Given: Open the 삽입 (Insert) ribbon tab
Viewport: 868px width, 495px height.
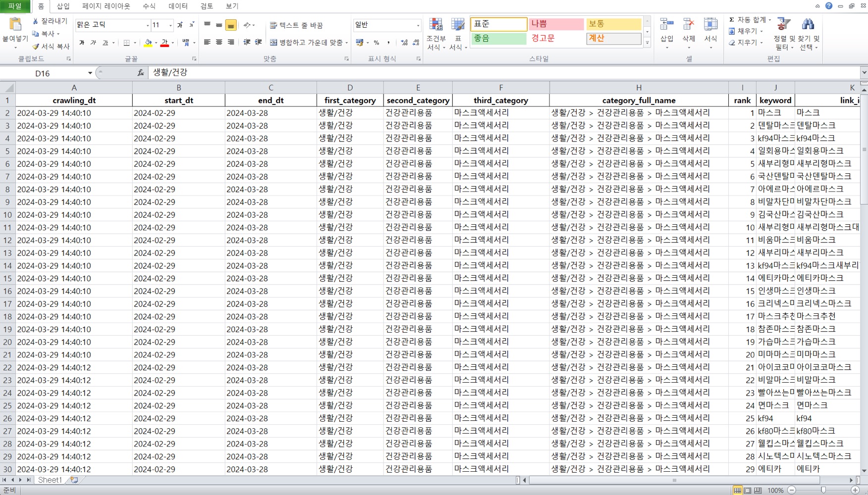Looking at the screenshot, I should pos(63,6).
